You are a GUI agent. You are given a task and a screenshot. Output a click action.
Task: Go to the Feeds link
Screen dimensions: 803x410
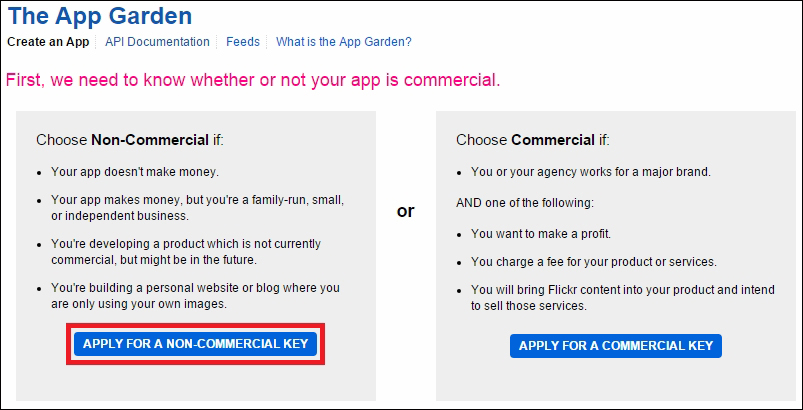click(x=243, y=42)
